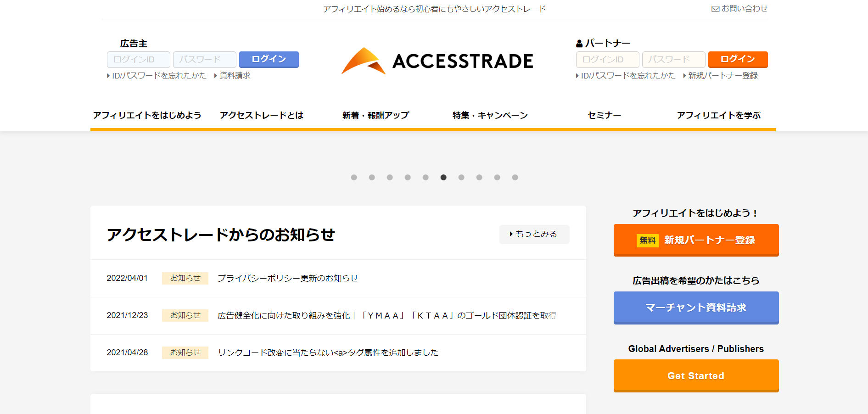Select the tenth carousel dot
This screenshot has width=868, height=414.
click(x=515, y=178)
